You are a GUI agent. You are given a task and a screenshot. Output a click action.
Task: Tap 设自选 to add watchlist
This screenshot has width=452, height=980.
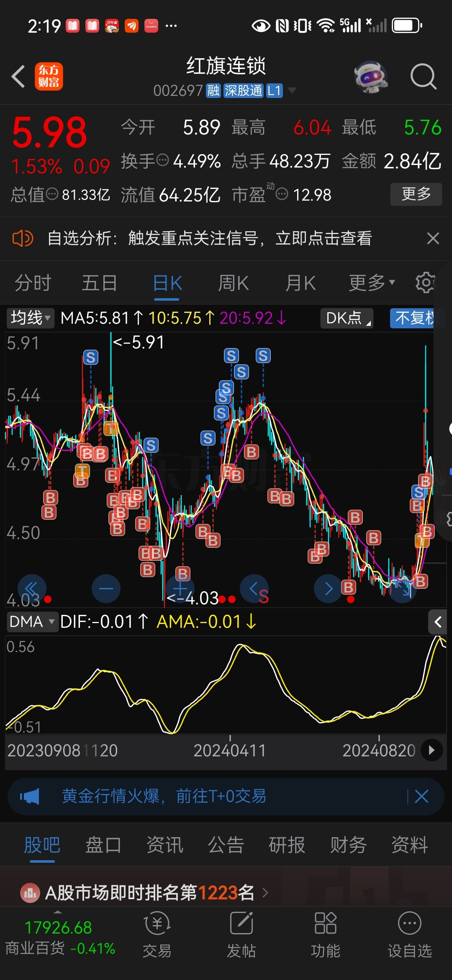(x=410, y=935)
